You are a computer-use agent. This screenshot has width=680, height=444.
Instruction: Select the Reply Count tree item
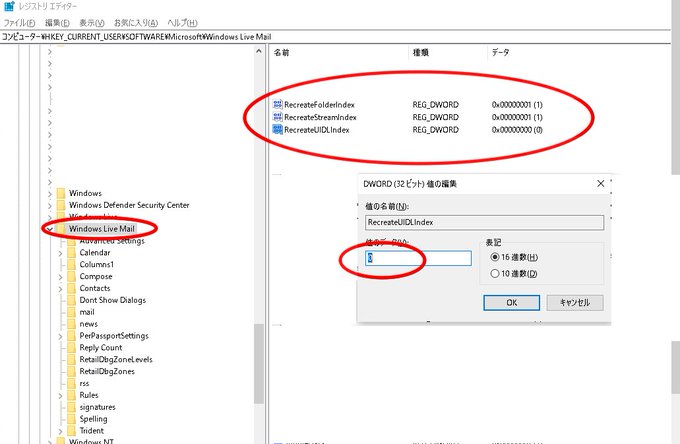click(101, 348)
